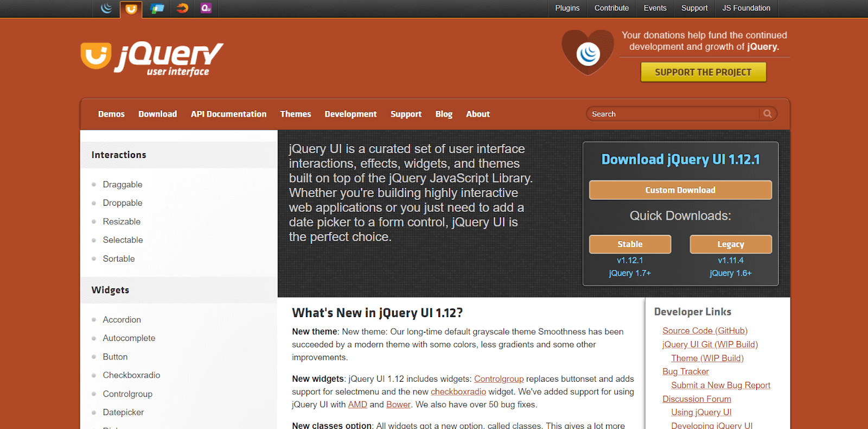Open Events in the top bar
This screenshot has width=868, height=429.
655,8
